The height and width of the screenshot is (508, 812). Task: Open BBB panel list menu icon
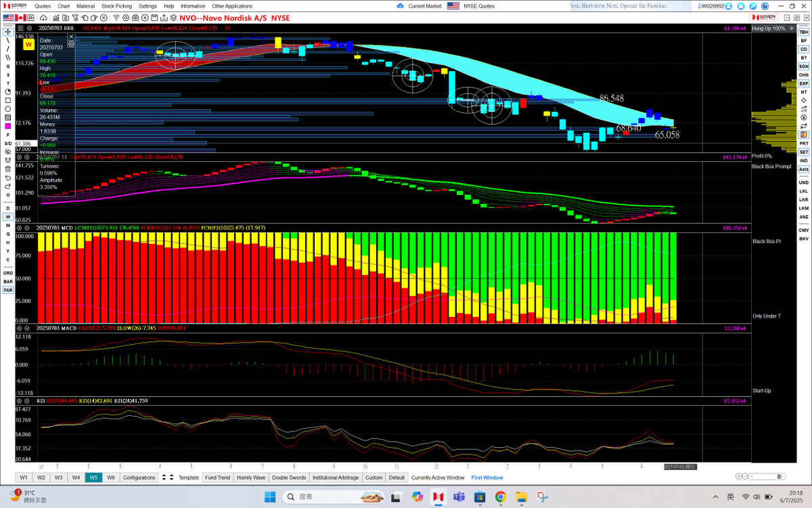click(21, 28)
